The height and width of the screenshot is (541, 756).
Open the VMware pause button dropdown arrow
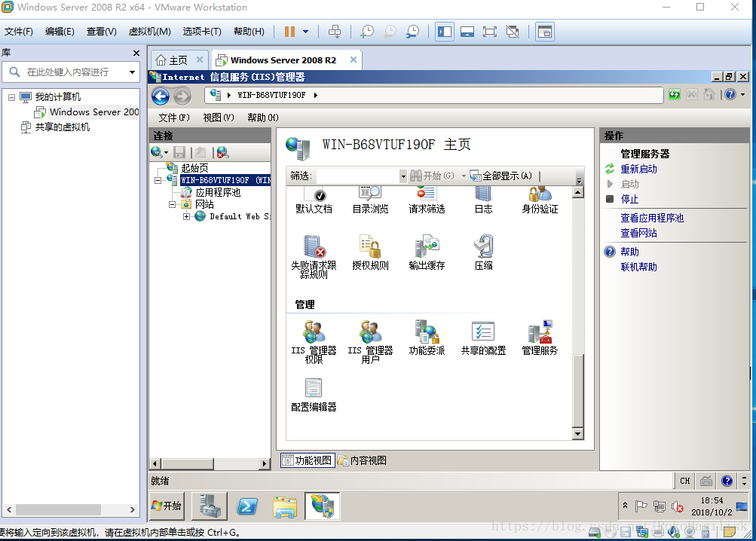306,32
